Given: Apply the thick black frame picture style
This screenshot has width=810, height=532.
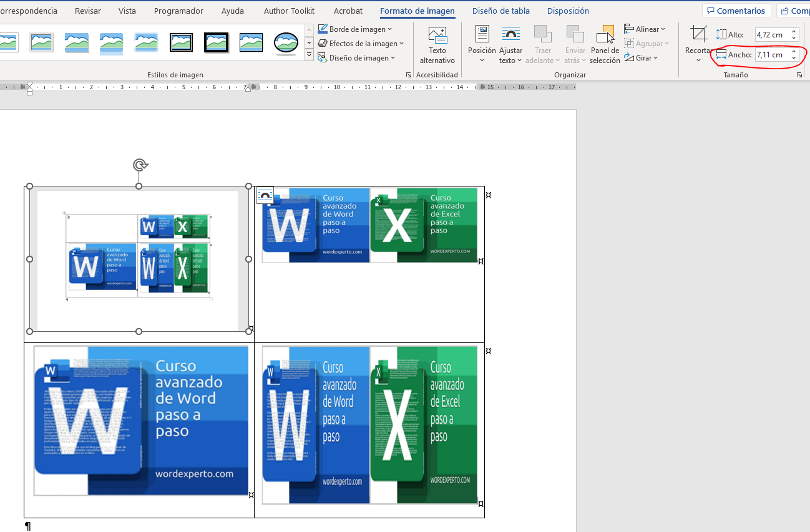Looking at the screenshot, I should tap(217, 42).
